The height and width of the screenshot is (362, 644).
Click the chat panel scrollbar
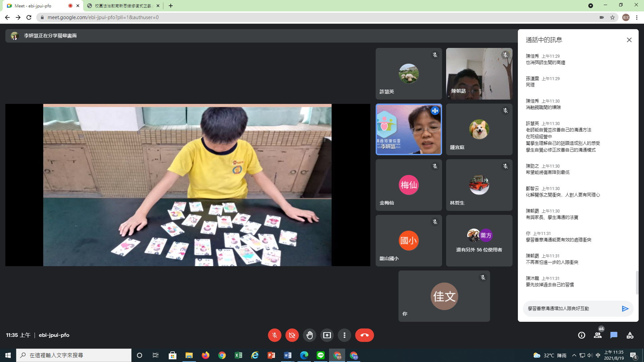point(637,282)
